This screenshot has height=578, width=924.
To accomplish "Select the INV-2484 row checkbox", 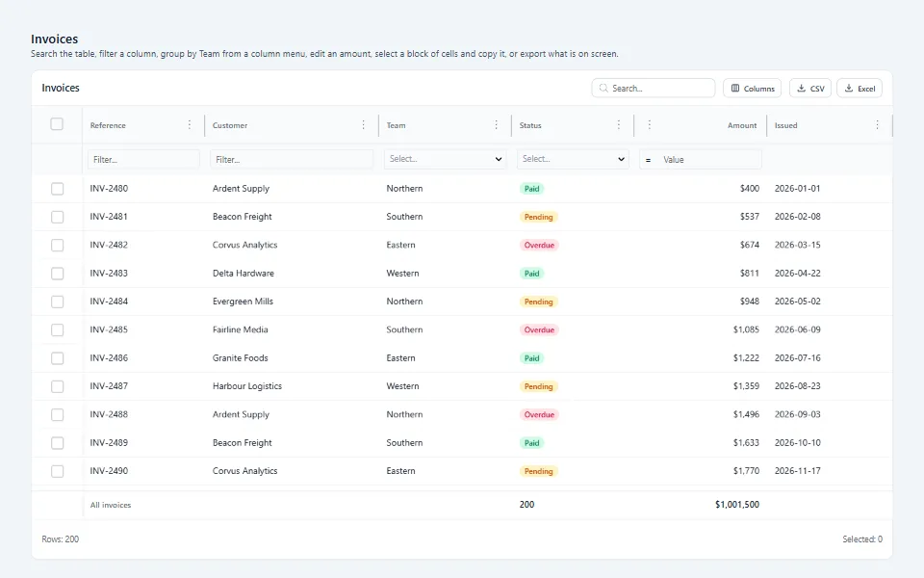I will 57,302.
